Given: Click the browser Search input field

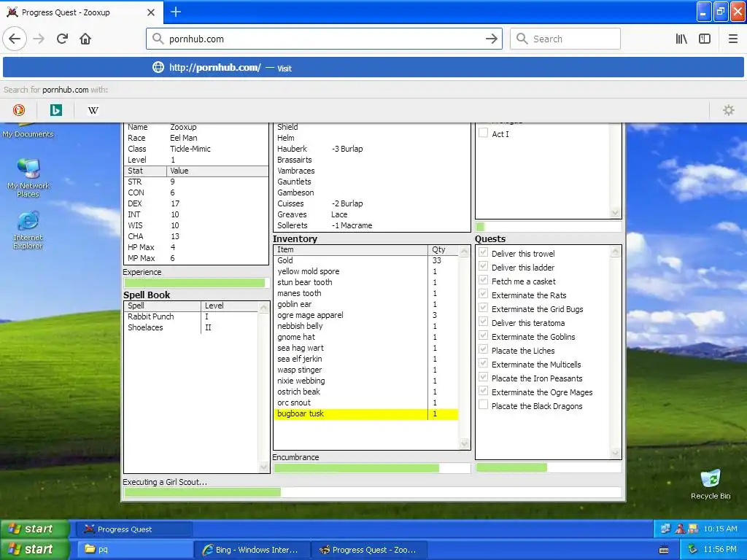Looking at the screenshot, I should (x=565, y=39).
